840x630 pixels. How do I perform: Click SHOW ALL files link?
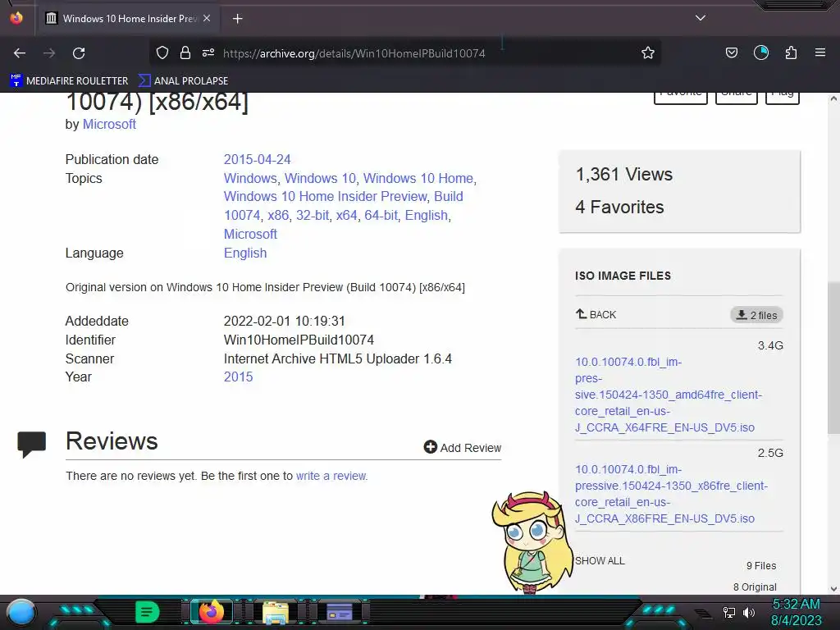(x=600, y=561)
